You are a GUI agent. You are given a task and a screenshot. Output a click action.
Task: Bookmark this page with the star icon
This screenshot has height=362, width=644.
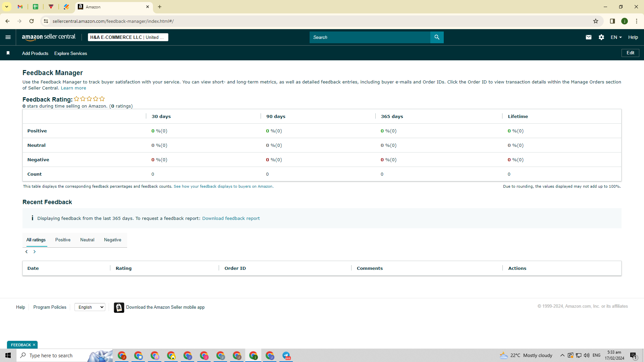pyautogui.click(x=596, y=21)
